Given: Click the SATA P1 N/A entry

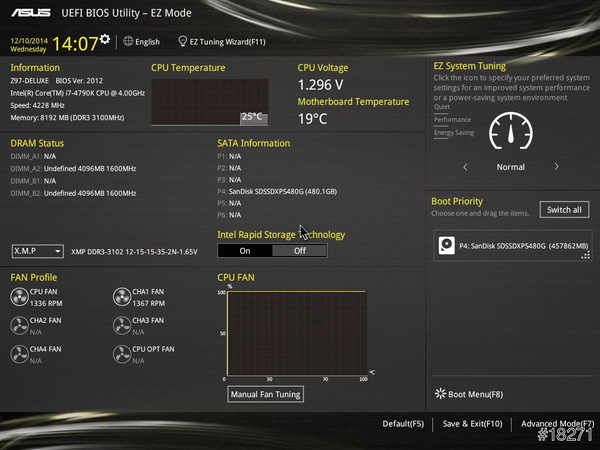Looking at the screenshot, I should [x=229, y=156].
